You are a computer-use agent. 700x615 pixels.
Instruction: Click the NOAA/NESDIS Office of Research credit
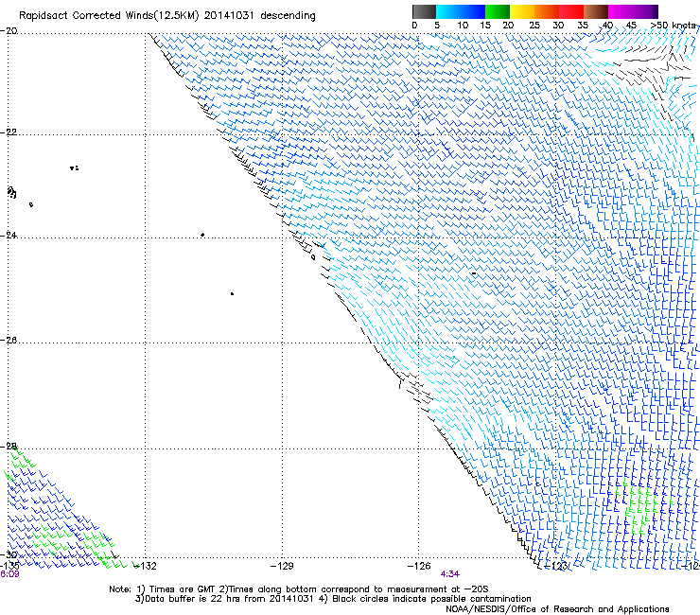pyautogui.click(x=557, y=609)
